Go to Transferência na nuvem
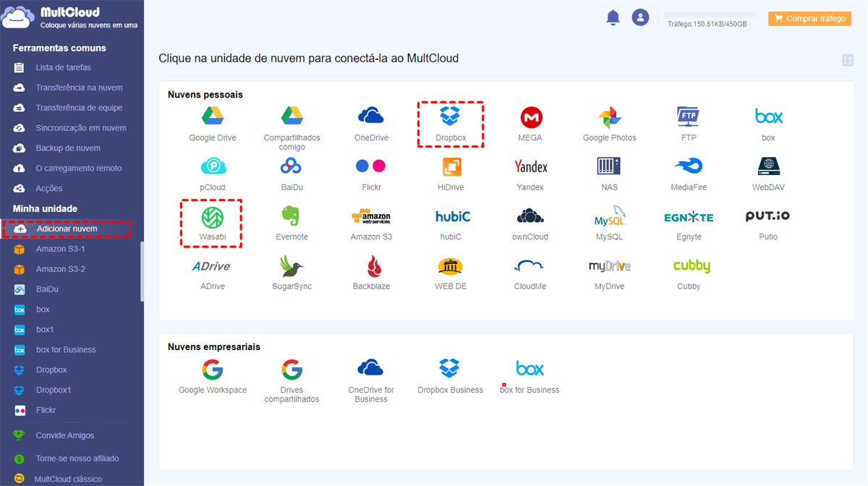 pos(80,88)
